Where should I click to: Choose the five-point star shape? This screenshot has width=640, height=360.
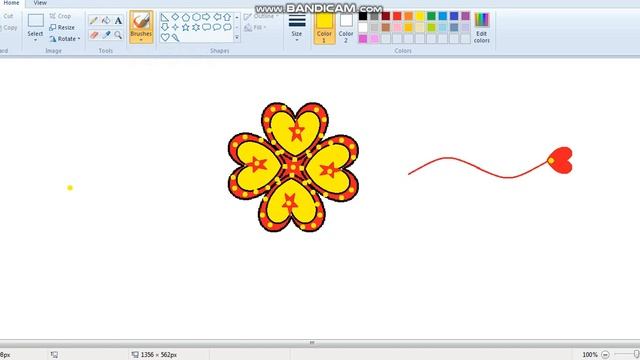(x=186, y=27)
